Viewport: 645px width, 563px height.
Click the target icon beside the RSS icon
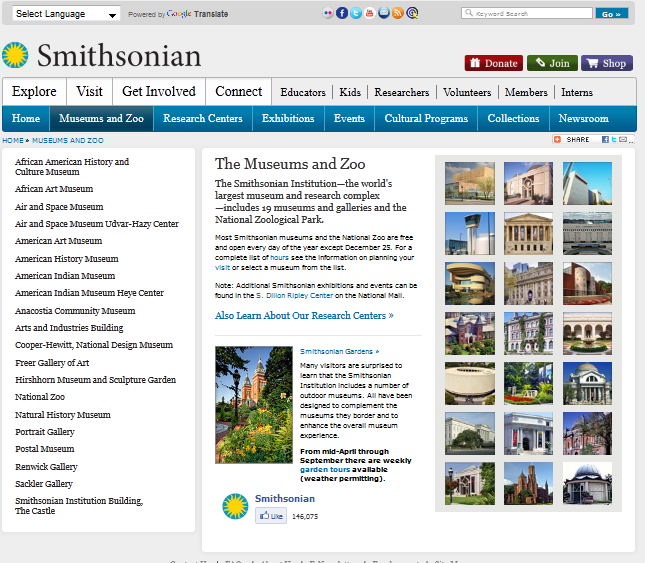412,13
